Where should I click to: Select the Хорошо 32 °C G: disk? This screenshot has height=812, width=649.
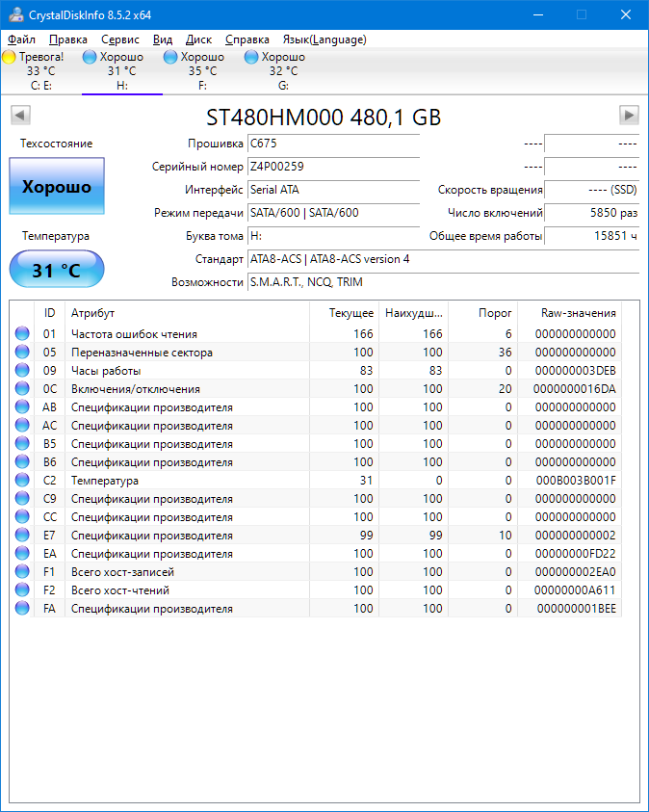[x=283, y=71]
